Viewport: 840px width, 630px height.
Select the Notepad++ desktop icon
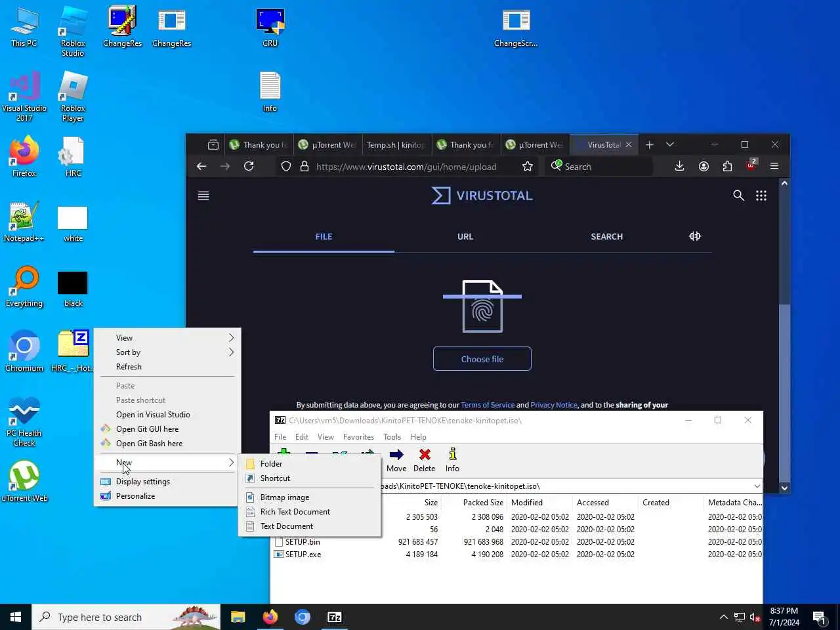coord(24,221)
